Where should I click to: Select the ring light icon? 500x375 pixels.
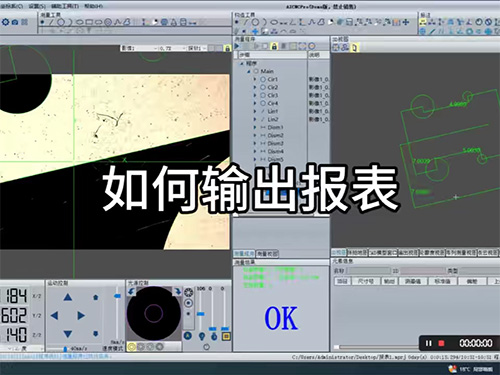(x=189, y=292)
